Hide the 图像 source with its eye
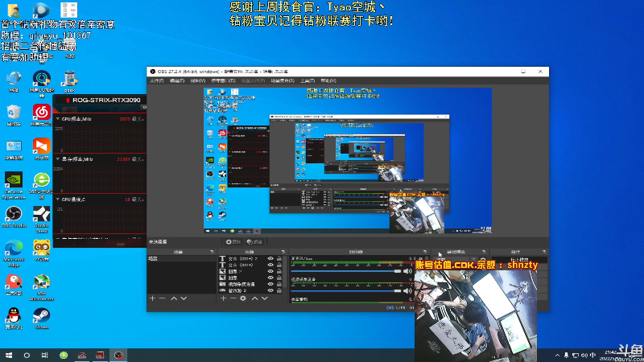Screen dimensions: 644x362 click(270, 278)
